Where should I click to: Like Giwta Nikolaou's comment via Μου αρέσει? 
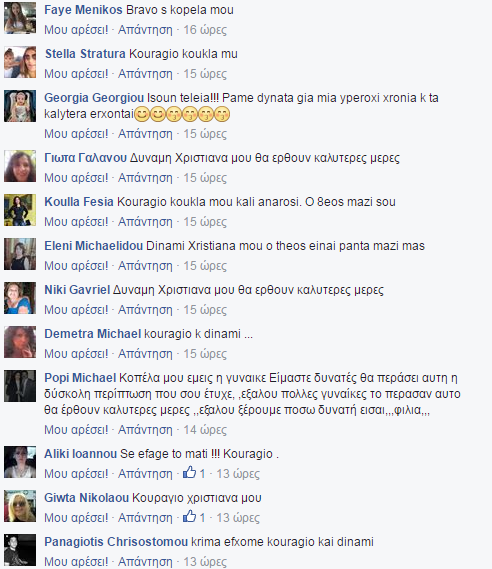point(76,518)
